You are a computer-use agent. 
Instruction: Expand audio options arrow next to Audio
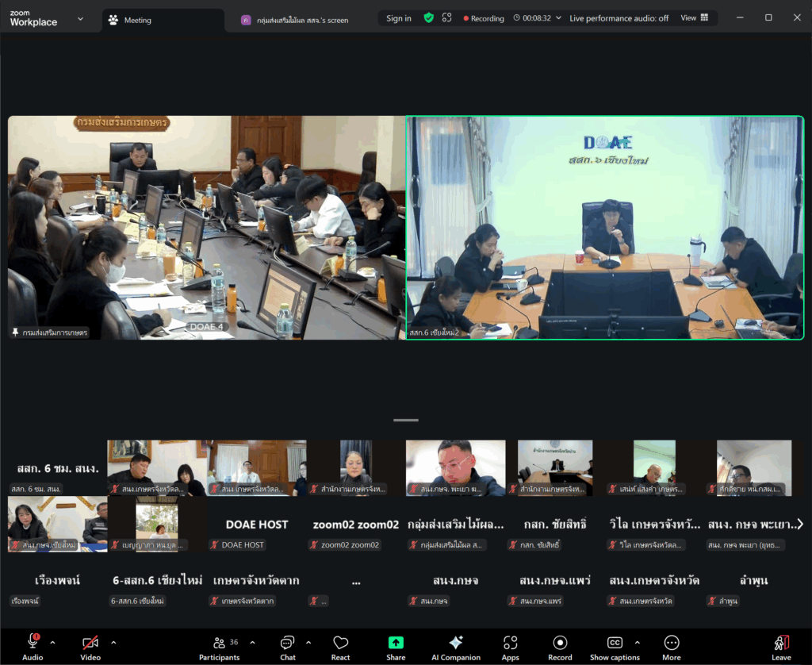(x=53, y=642)
